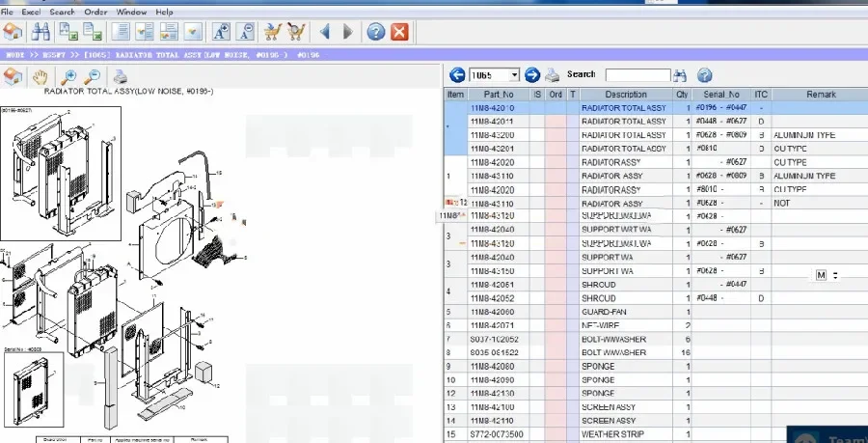Click second Excel export document icon
Viewport: 868px width, 443px height.
point(93,32)
